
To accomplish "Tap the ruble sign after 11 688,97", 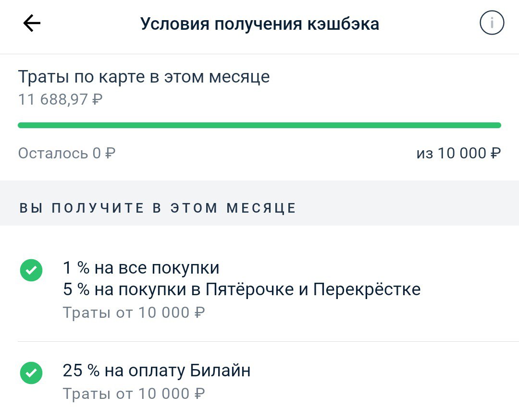I will tap(97, 99).
